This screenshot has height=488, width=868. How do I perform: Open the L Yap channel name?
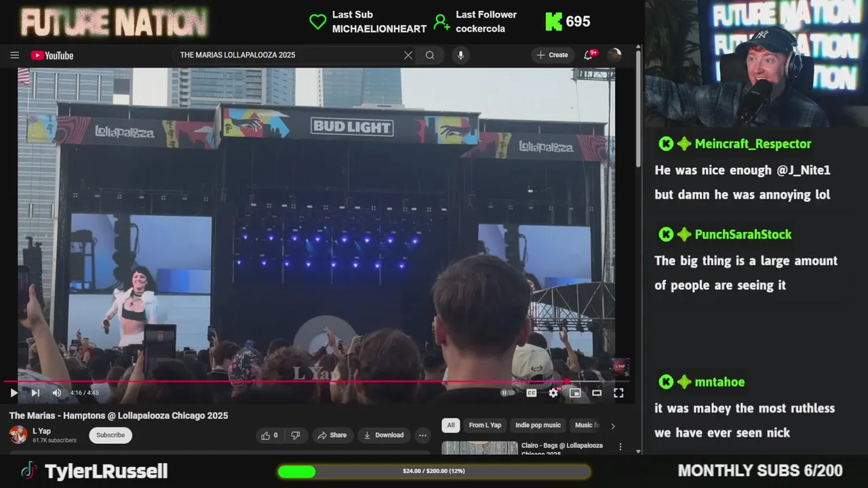(41, 431)
